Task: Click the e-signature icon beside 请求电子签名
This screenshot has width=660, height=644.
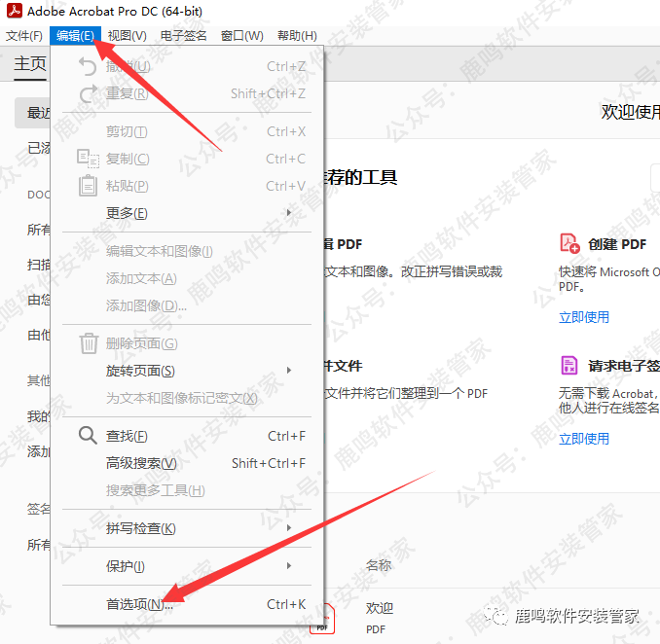Action: click(x=569, y=366)
